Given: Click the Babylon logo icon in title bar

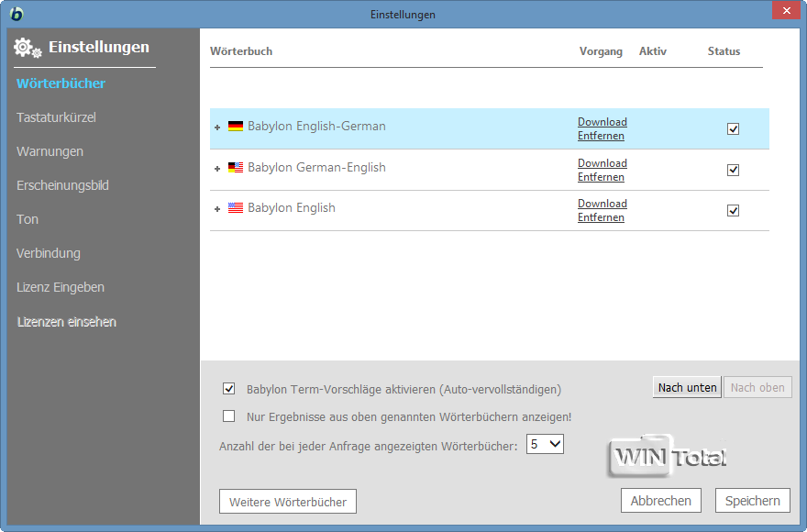Looking at the screenshot, I should (16, 14).
